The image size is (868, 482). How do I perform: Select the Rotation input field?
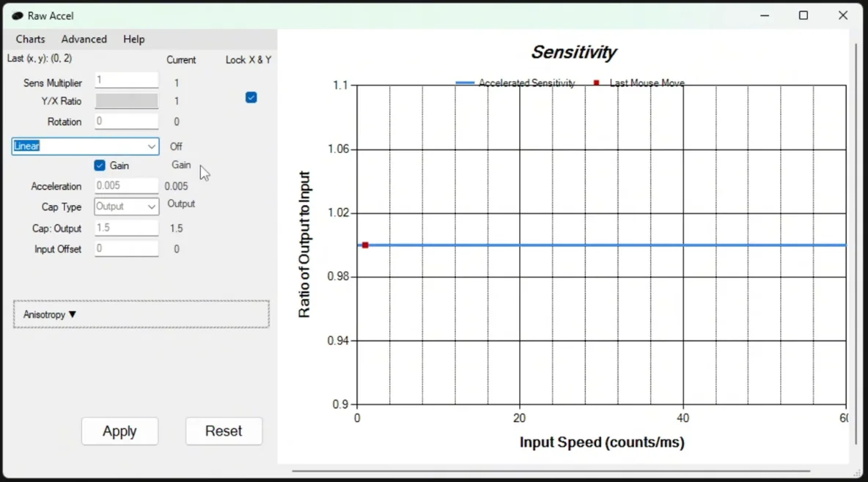coord(126,121)
